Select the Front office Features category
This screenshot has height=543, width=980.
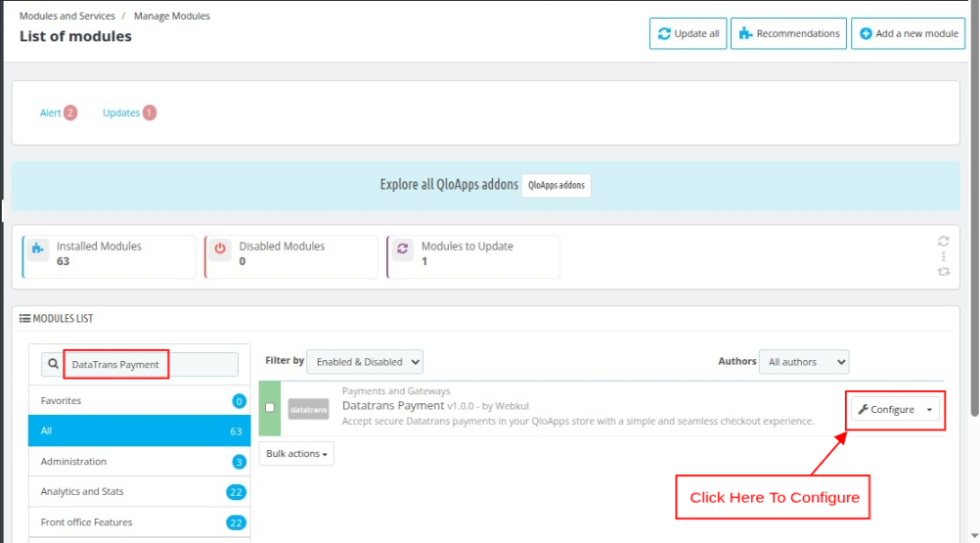[x=140, y=521]
